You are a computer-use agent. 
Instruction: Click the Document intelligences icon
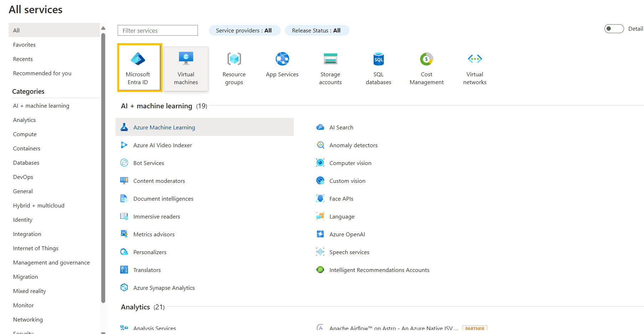pyautogui.click(x=124, y=199)
